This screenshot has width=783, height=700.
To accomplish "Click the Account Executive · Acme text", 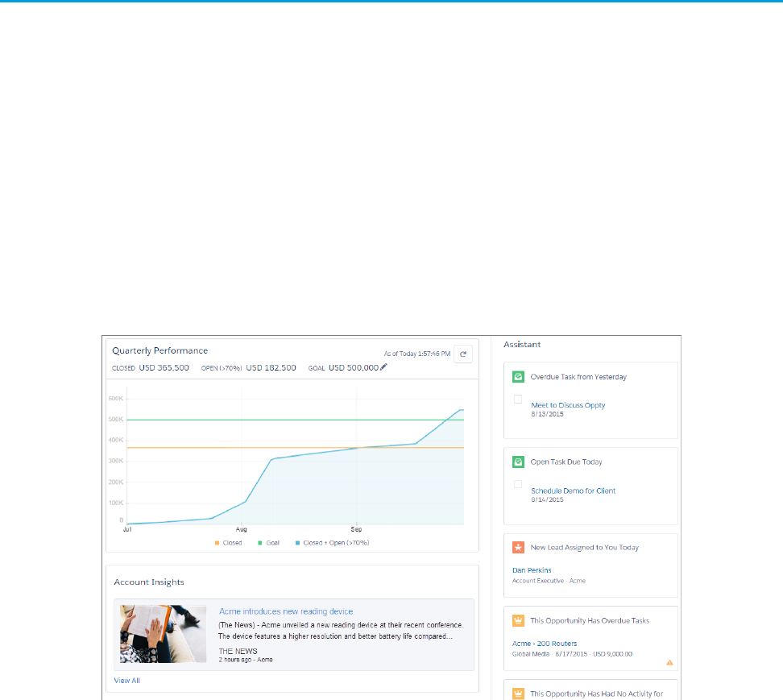I will 549,581.
